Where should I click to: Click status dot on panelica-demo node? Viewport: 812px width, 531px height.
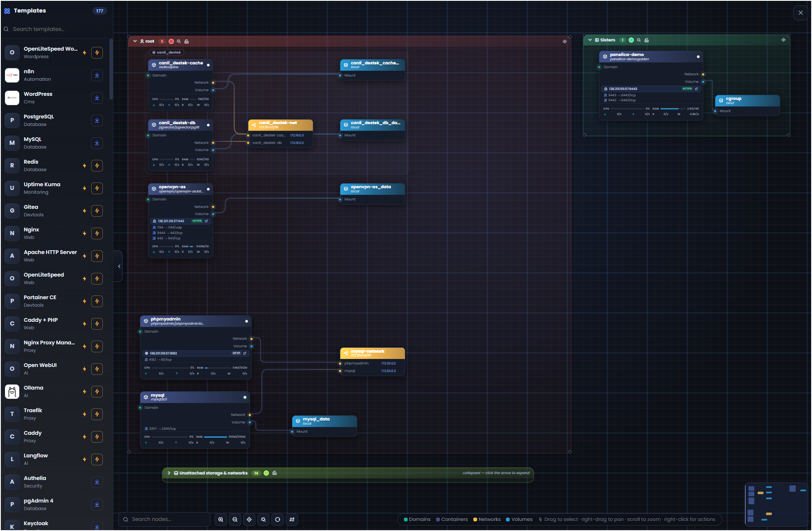coord(698,57)
